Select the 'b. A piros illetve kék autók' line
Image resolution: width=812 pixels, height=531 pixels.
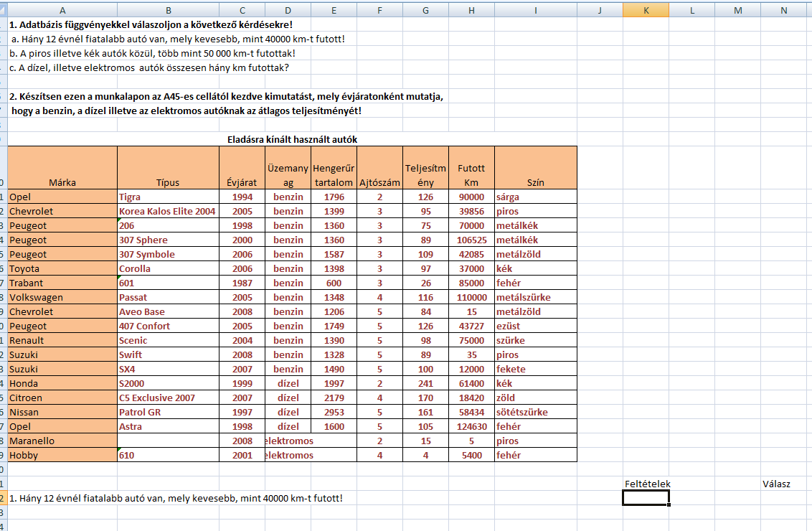click(152, 53)
